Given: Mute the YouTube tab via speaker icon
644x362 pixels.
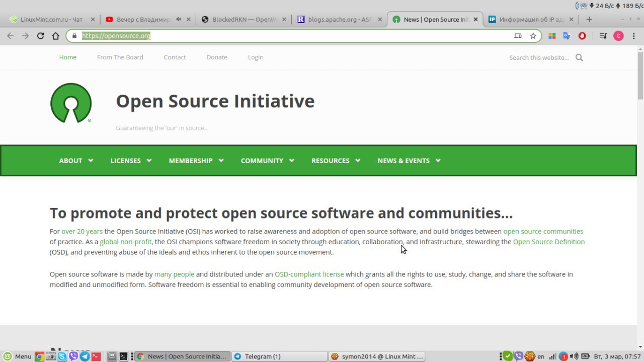Looking at the screenshot, I should click(x=180, y=20).
